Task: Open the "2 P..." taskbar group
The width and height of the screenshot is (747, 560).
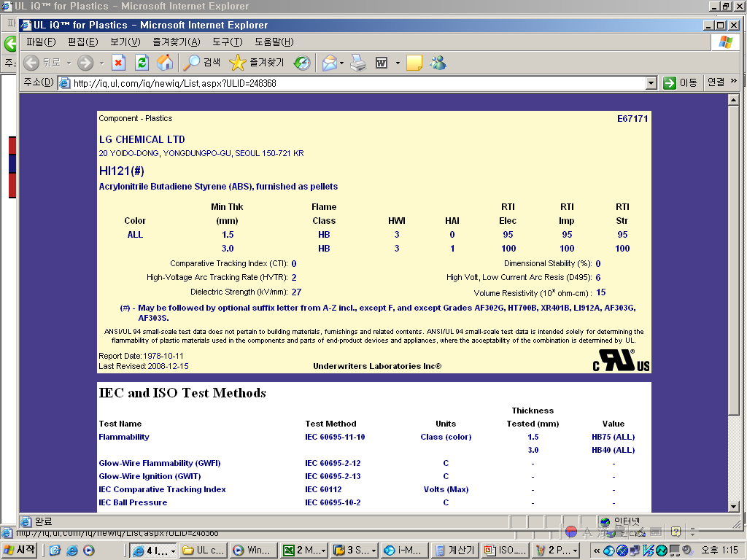Action: pos(555,551)
